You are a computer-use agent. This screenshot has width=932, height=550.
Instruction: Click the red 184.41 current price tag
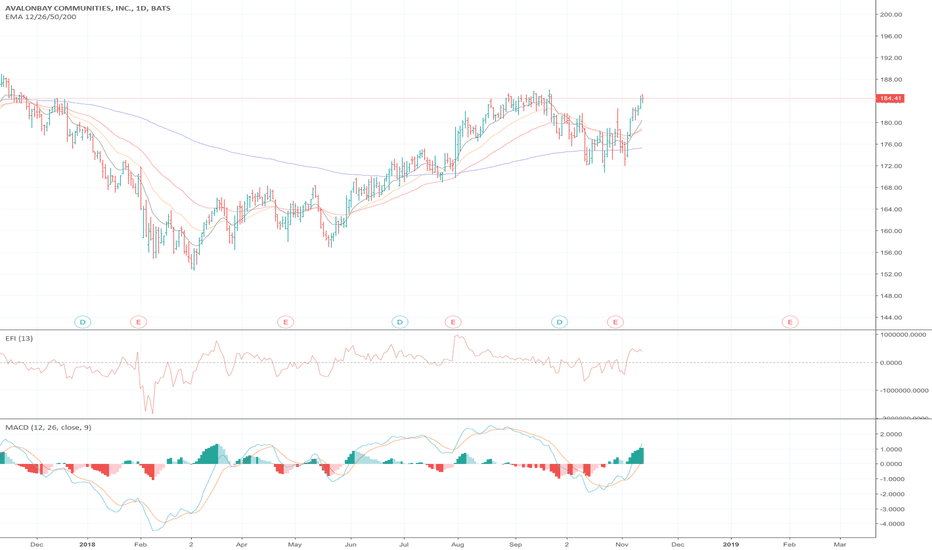point(891,99)
